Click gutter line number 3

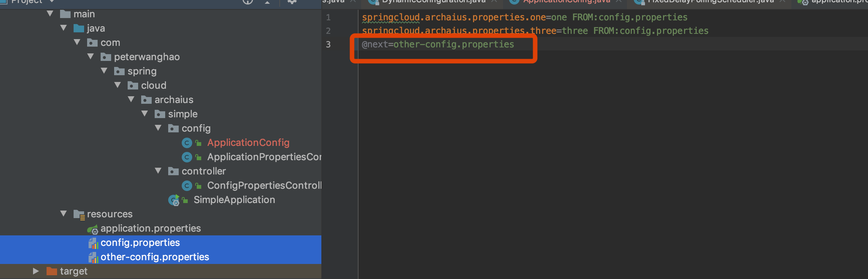(x=328, y=44)
